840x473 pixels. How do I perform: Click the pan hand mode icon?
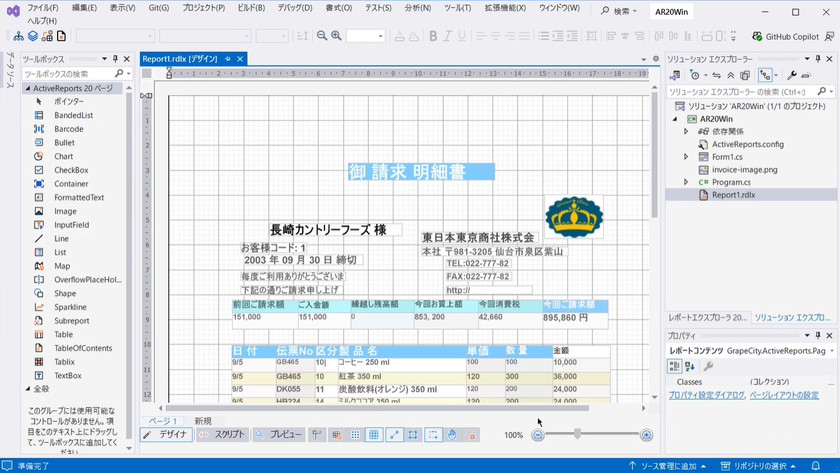tap(452, 435)
